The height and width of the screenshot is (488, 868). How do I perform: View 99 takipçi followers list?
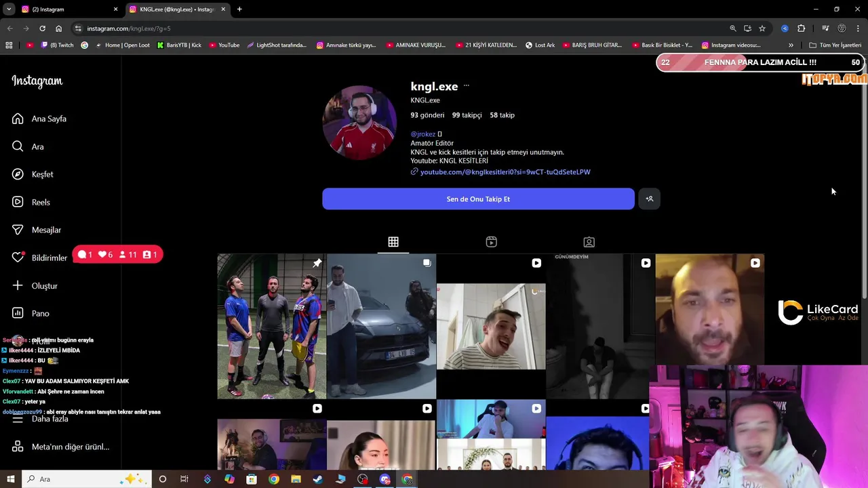(467, 115)
